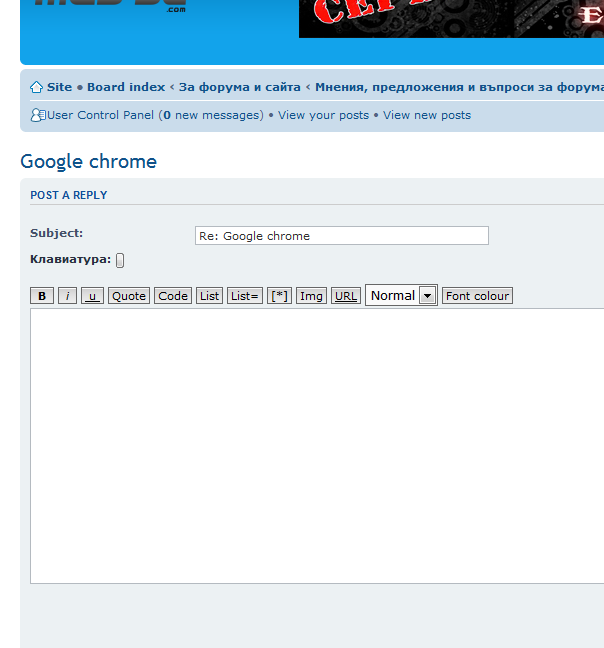Click inside the message text area

click(317, 446)
